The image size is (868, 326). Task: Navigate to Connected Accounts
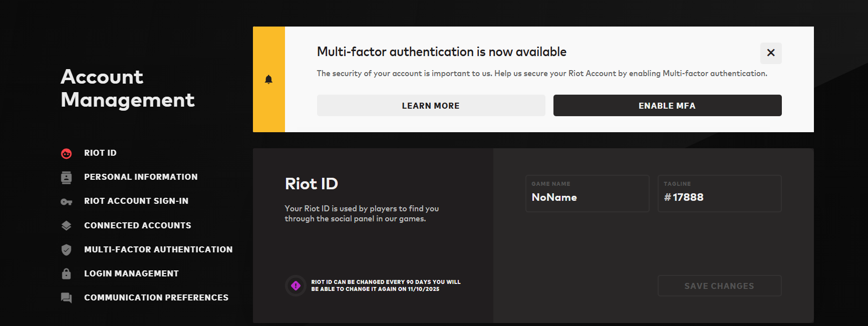(x=138, y=225)
